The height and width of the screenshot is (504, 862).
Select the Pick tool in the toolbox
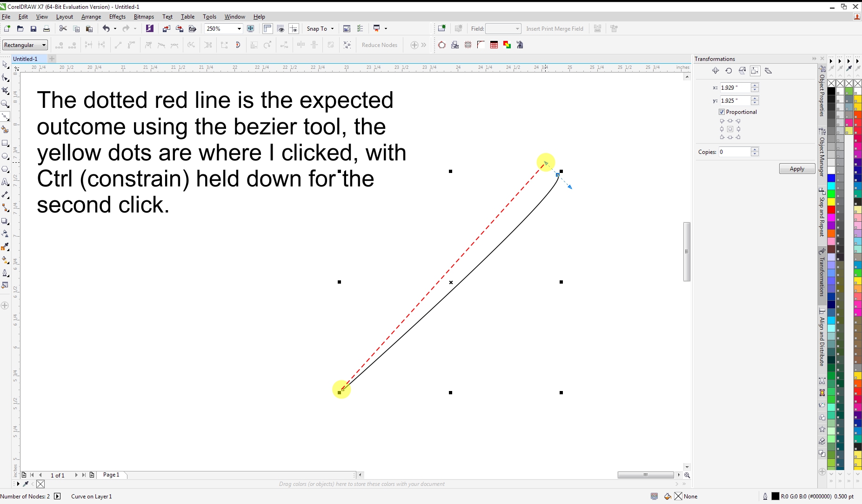[x=5, y=65]
